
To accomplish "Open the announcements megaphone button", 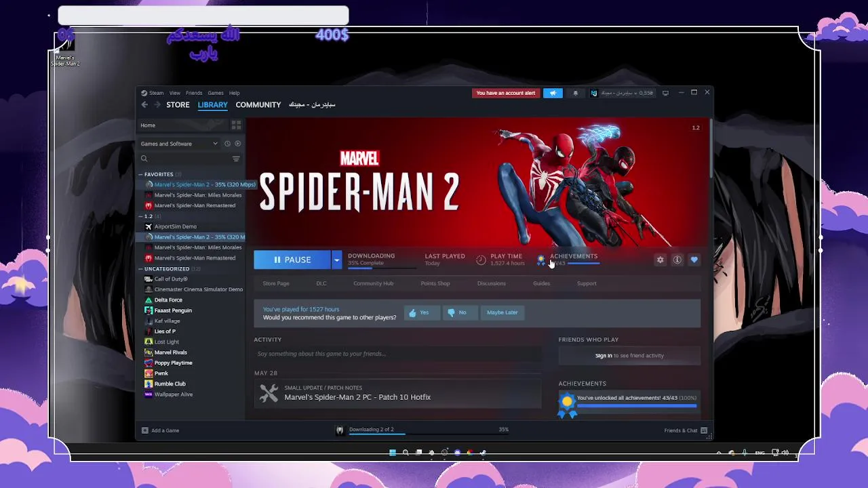I will point(553,93).
